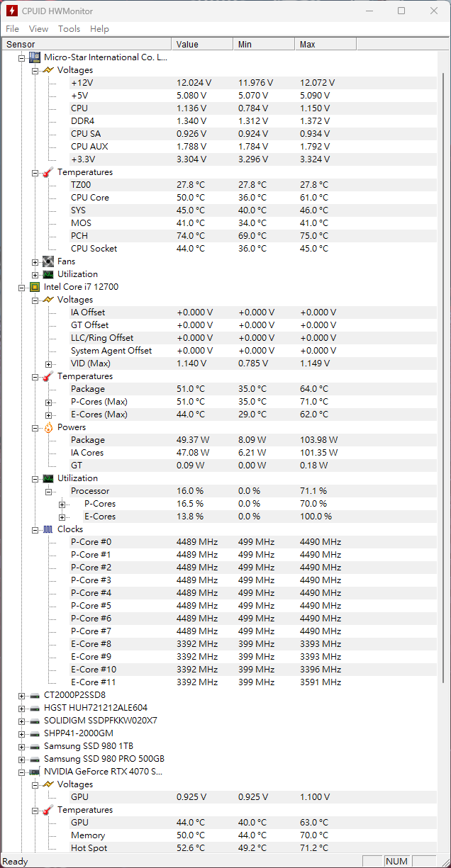Click the Min column header
Viewport: 451px width, 868px height.
(264, 45)
